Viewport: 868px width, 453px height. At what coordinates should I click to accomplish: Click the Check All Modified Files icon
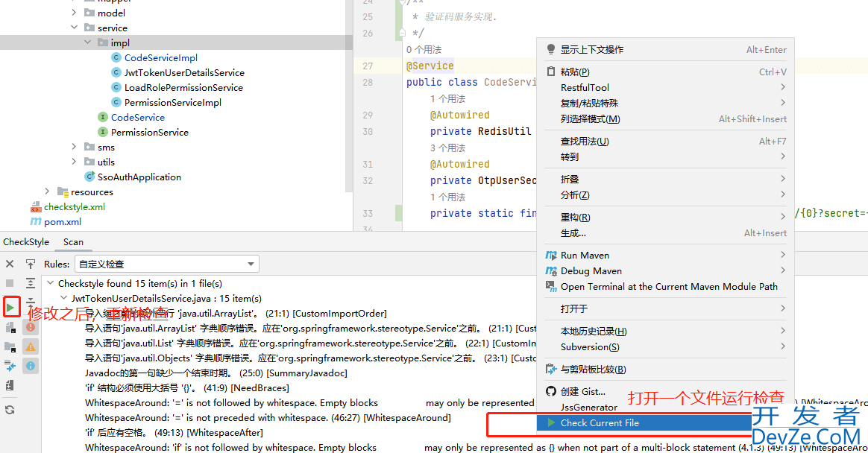(x=10, y=366)
